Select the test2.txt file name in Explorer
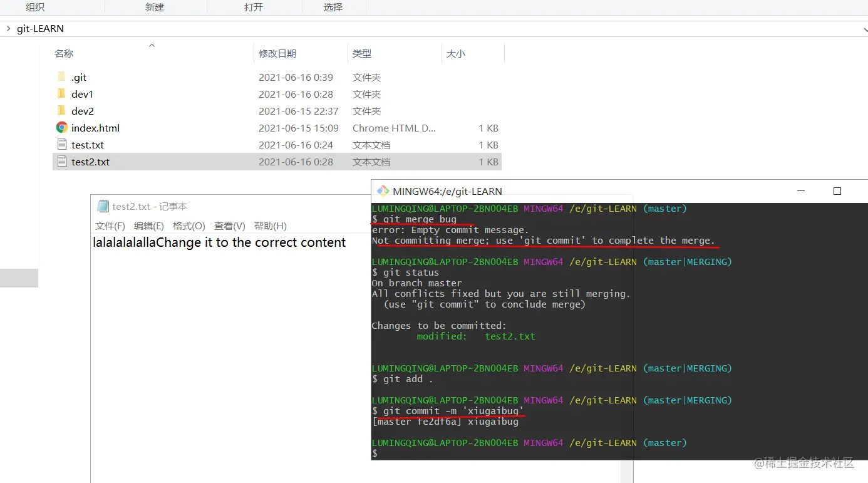The height and width of the screenshot is (483, 868). tap(90, 162)
